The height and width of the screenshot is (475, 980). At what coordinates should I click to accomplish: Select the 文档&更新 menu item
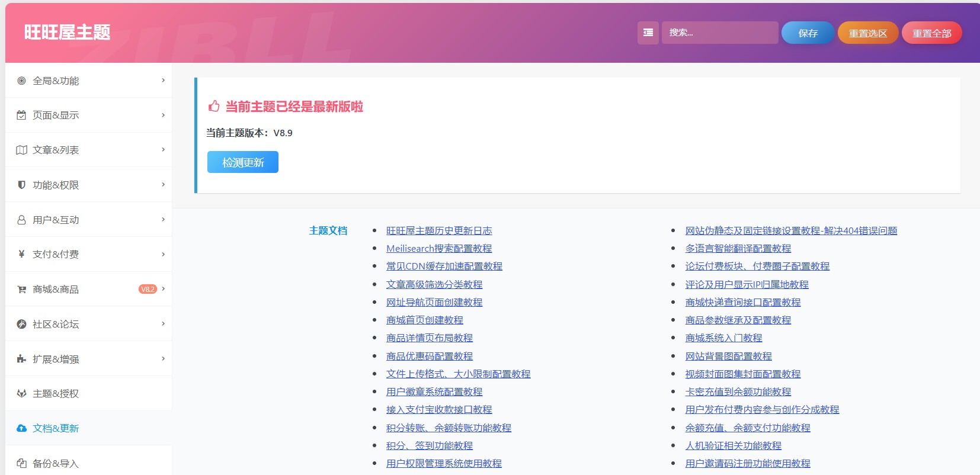point(88,428)
